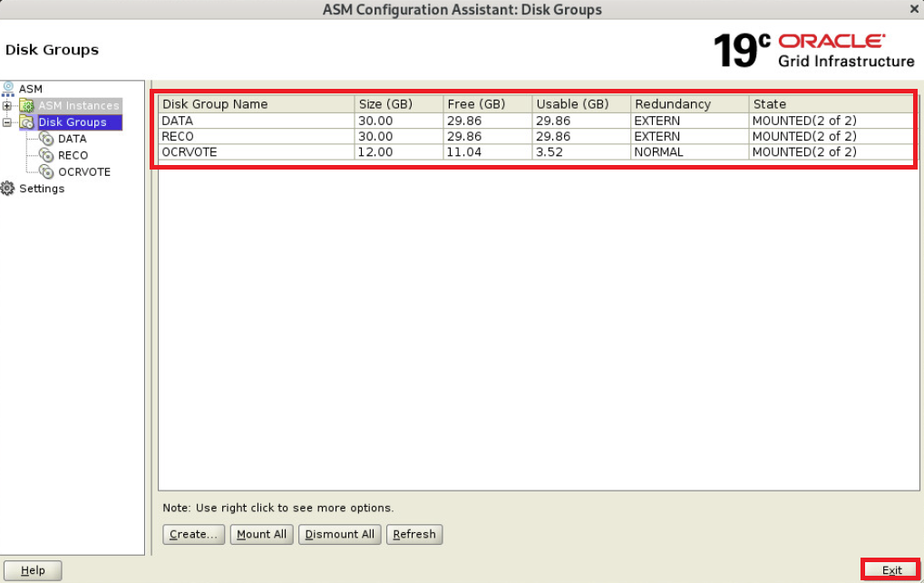Click the ASM Instances folder icon
The width and height of the screenshot is (924, 583).
point(26,105)
